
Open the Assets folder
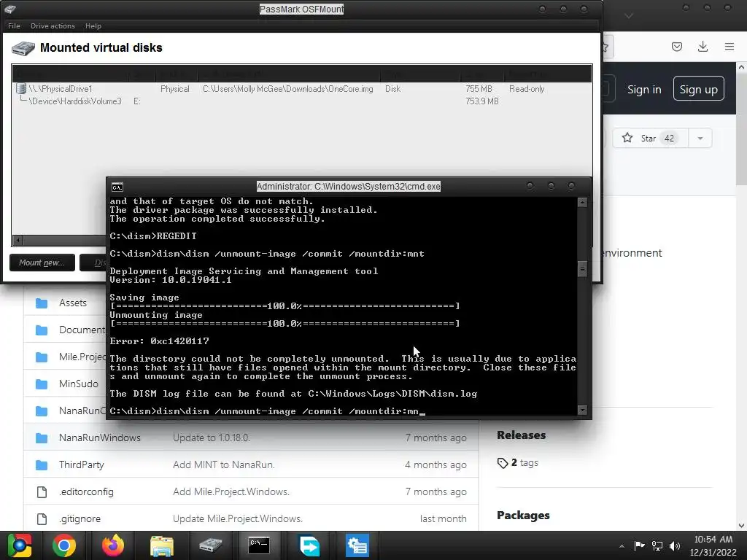click(x=73, y=303)
